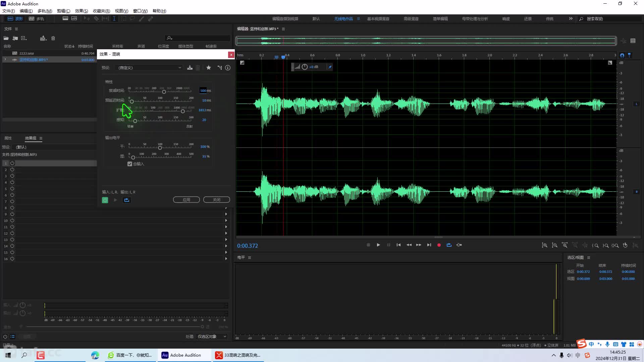Enable the 总输入 checkbox
644x362 pixels.
coord(130,164)
